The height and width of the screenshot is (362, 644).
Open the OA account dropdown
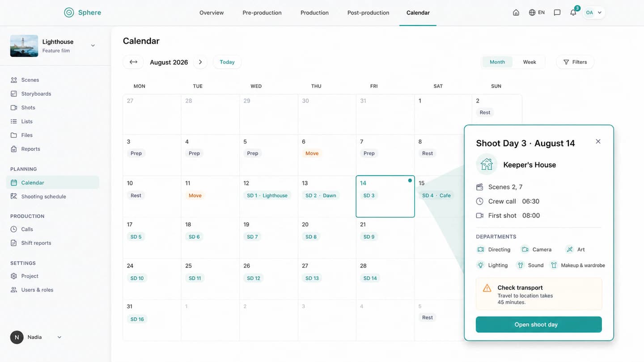coord(594,13)
